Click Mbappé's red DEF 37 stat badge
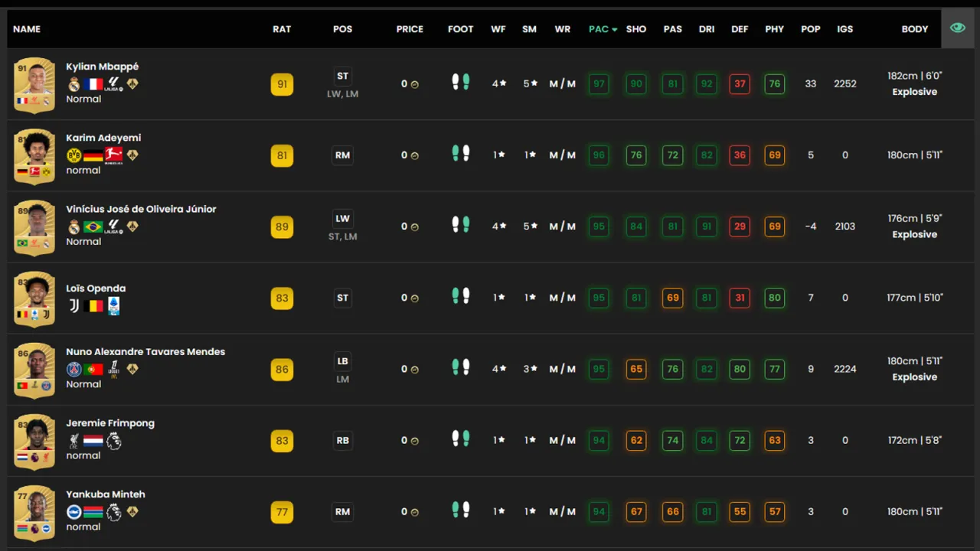 [740, 84]
